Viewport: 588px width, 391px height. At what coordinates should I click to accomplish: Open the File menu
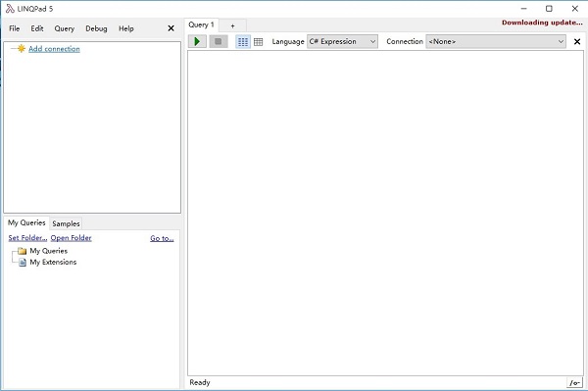[15, 28]
